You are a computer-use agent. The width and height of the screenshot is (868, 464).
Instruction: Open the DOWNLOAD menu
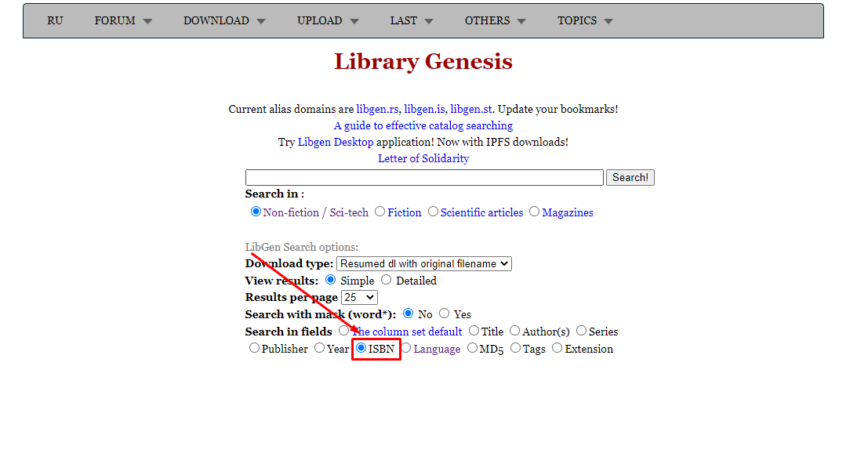click(224, 21)
